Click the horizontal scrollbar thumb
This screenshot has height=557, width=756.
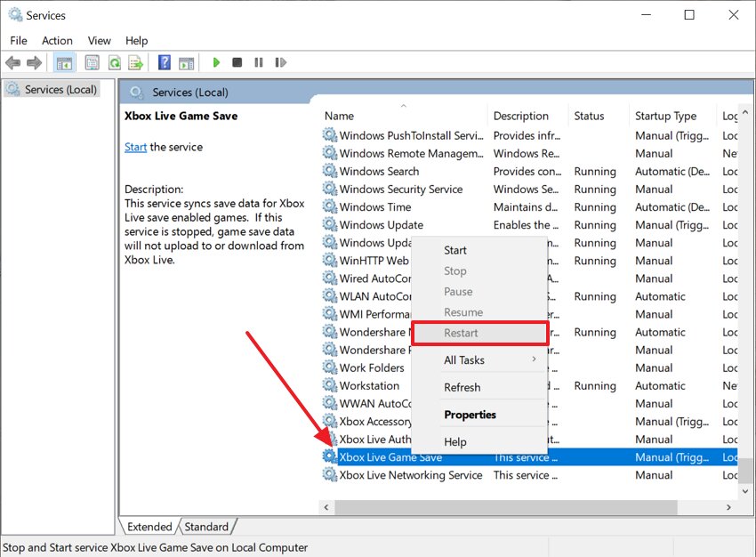click(506, 507)
